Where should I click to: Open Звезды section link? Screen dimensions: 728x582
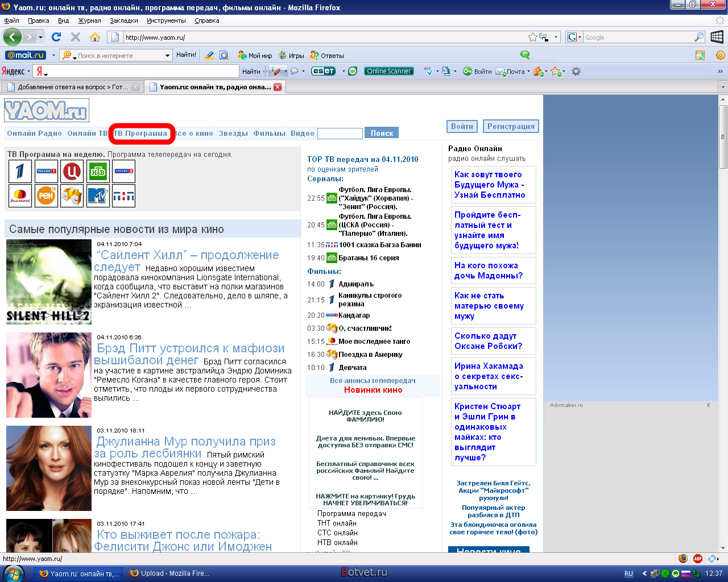click(x=233, y=133)
